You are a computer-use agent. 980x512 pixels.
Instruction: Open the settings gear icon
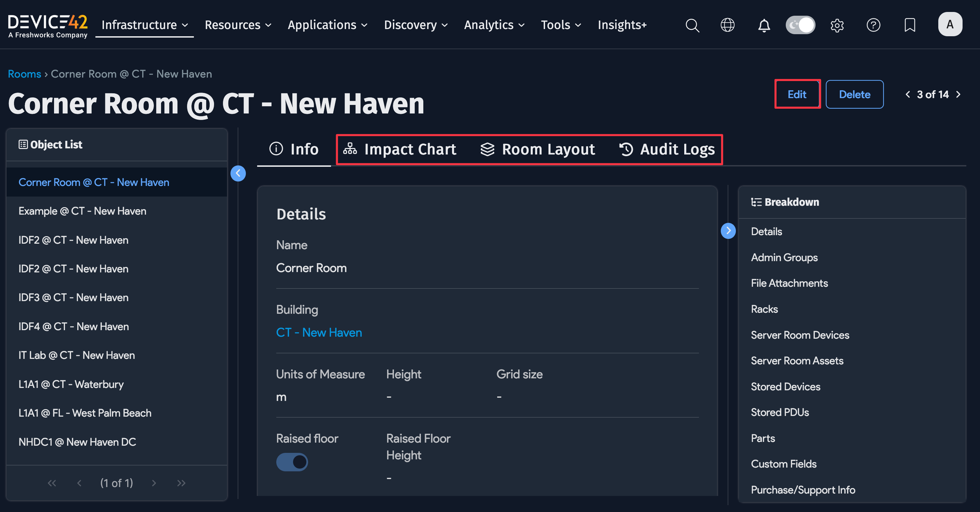coord(837,25)
